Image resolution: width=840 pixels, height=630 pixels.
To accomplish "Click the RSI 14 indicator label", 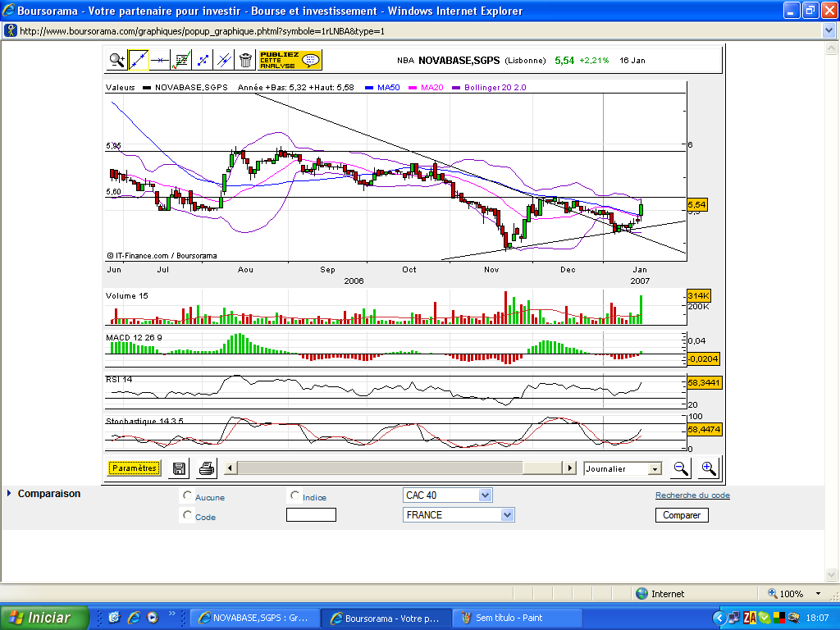I will 119,379.
